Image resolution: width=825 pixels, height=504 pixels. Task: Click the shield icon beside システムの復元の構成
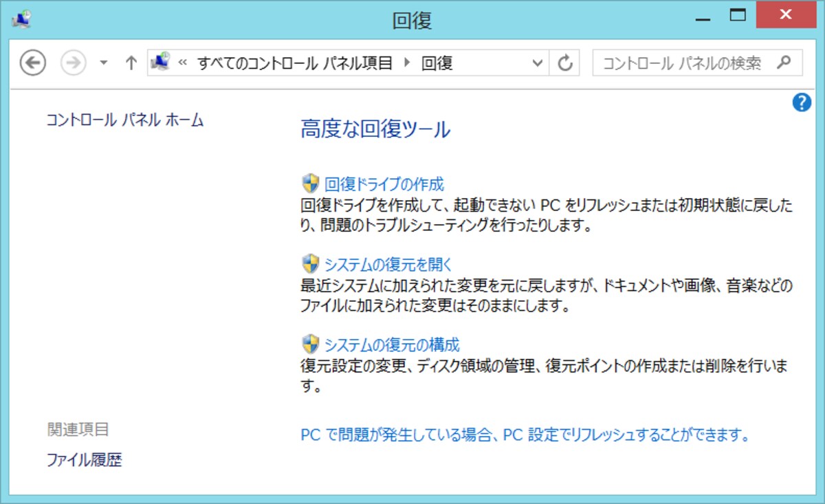pos(311,343)
